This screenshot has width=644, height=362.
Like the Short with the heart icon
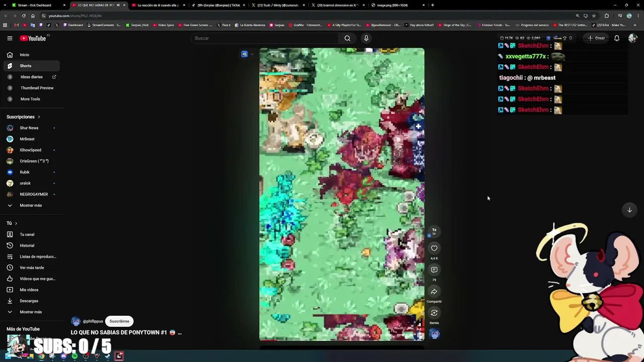[434, 248]
